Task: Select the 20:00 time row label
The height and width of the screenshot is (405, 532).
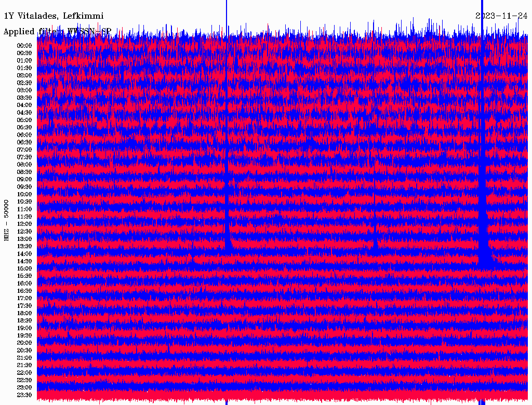Action: [24, 343]
